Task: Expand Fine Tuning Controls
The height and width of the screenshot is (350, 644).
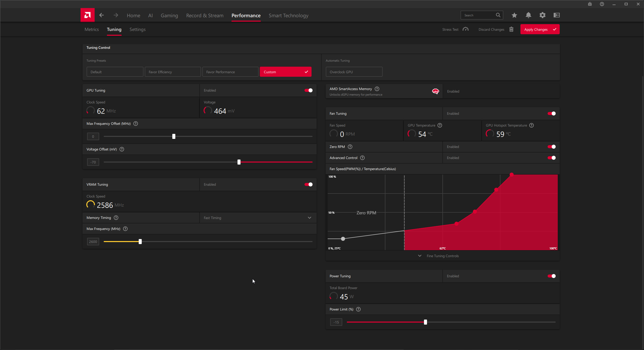Action: coord(442,256)
